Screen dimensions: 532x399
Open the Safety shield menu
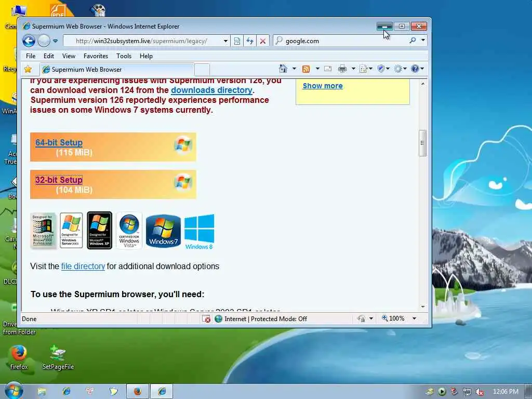point(383,69)
